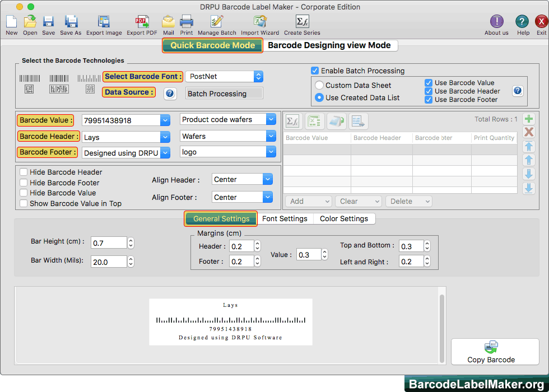Viewport: 549px width, 392px height.
Task: Switch to Quick Barcode Mode tab
Action: [x=212, y=45]
